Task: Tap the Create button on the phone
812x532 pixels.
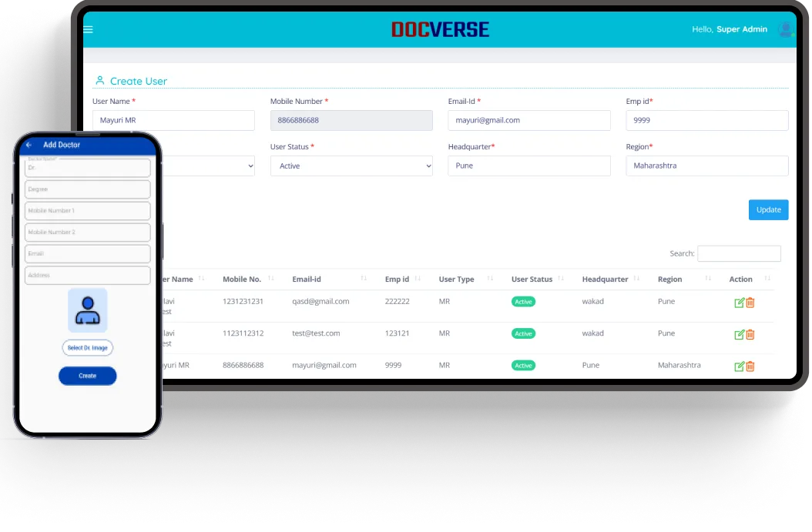Action: 88,376
